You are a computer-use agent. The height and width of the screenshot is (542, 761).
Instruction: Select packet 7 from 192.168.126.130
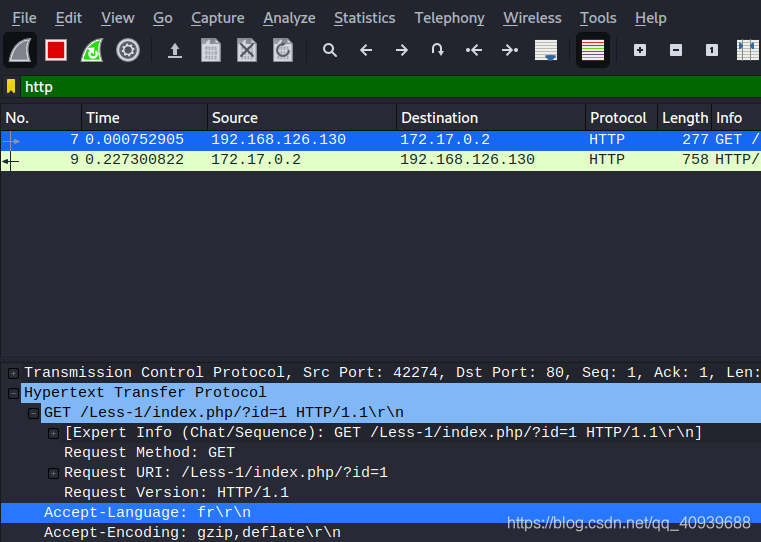click(x=380, y=140)
